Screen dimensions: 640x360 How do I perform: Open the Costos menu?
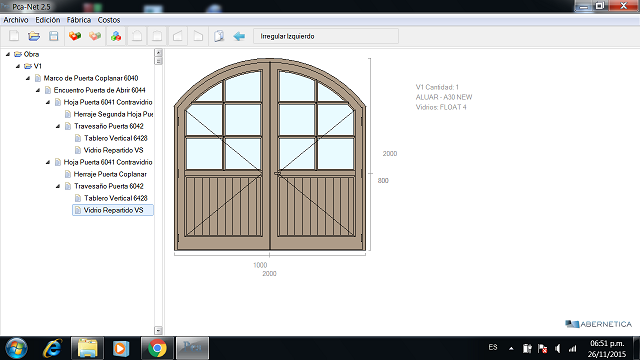click(109, 20)
